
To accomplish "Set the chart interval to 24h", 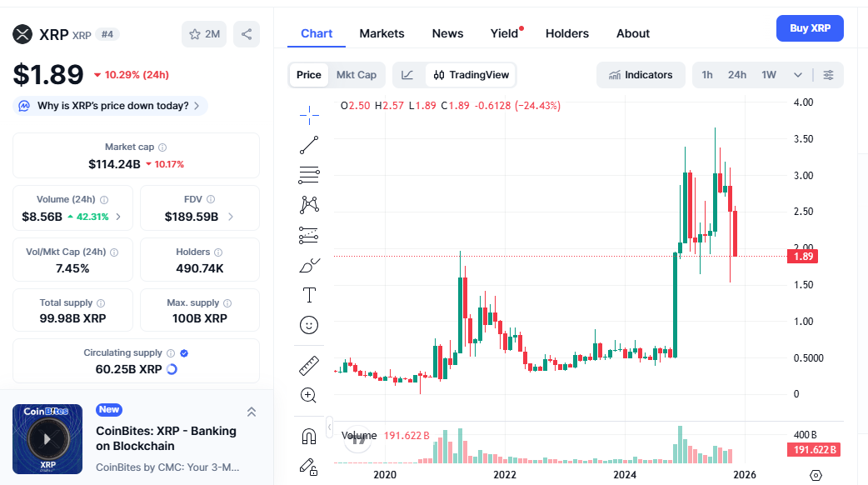I will pyautogui.click(x=737, y=75).
